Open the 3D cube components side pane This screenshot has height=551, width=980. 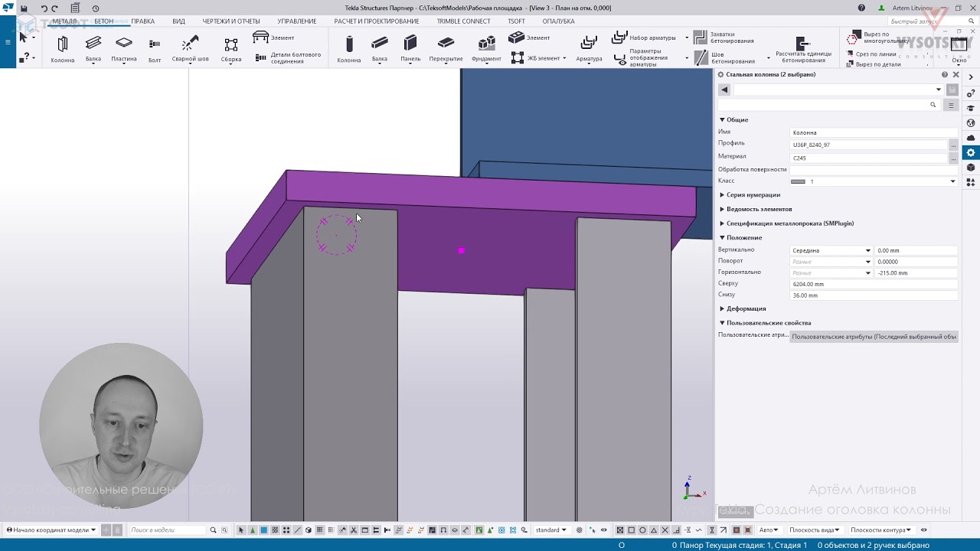pyautogui.click(x=971, y=167)
